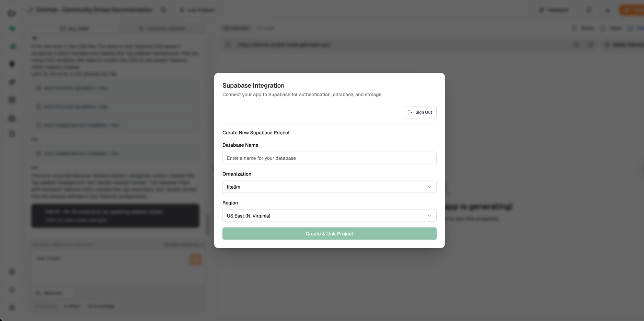The width and height of the screenshot is (644, 321).
Task: Click the shield icon in the left sidebar
Action: (x=12, y=64)
